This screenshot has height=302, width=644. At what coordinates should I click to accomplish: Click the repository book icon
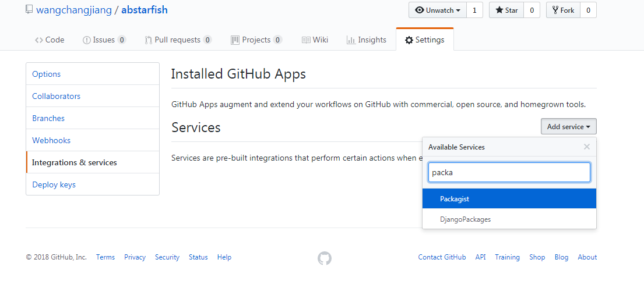click(29, 10)
